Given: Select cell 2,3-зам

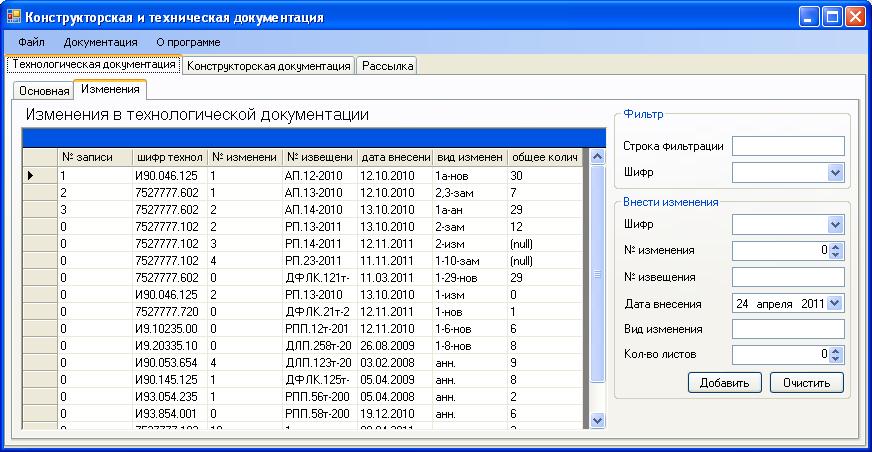Looking at the screenshot, I should click(x=470, y=193).
